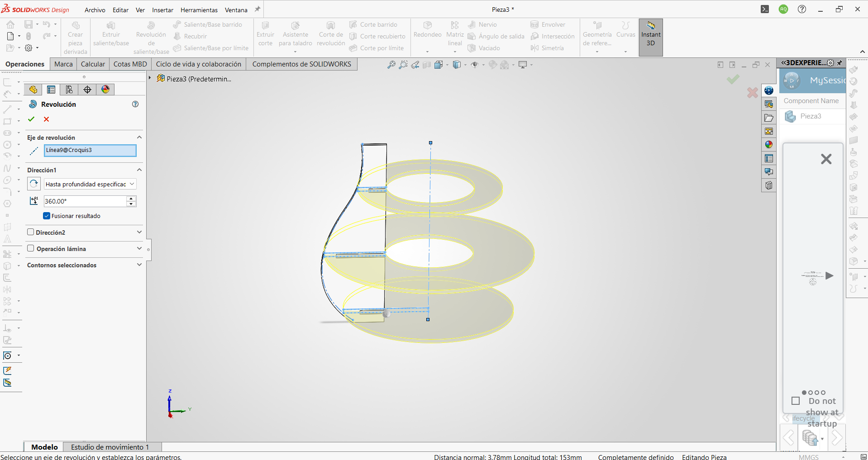Expand the Dirección2 section chevron
868x460 pixels.
tap(139, 232)
